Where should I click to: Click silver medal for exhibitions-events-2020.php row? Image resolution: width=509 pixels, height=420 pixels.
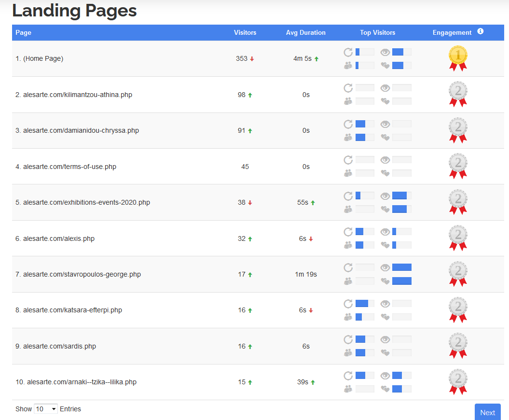[458, 202]
